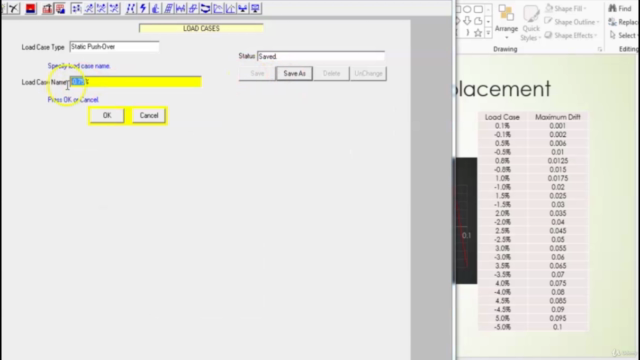Click the Load Case Type field

[114, 47]
